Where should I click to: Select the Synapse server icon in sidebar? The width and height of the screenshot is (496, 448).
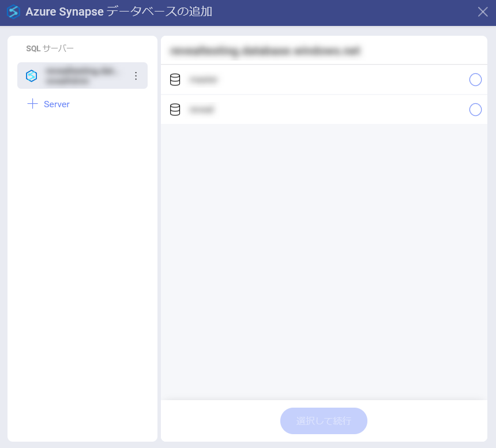tap(32, 76)
